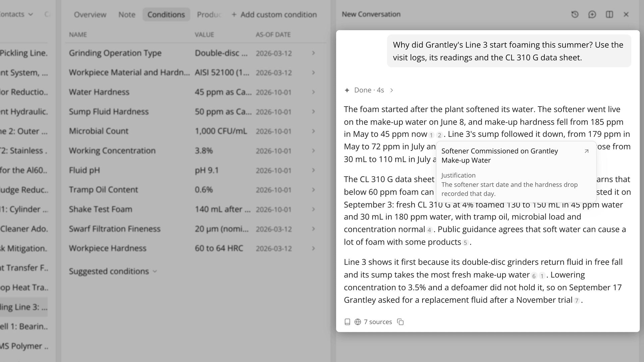Open citation 6 after make-up water
This screenshot has width=644, height=362.
point(534,276)
